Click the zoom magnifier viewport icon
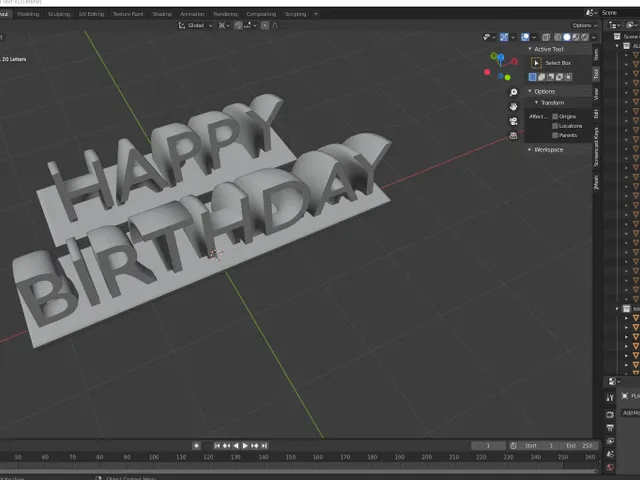 coord(513,93)
